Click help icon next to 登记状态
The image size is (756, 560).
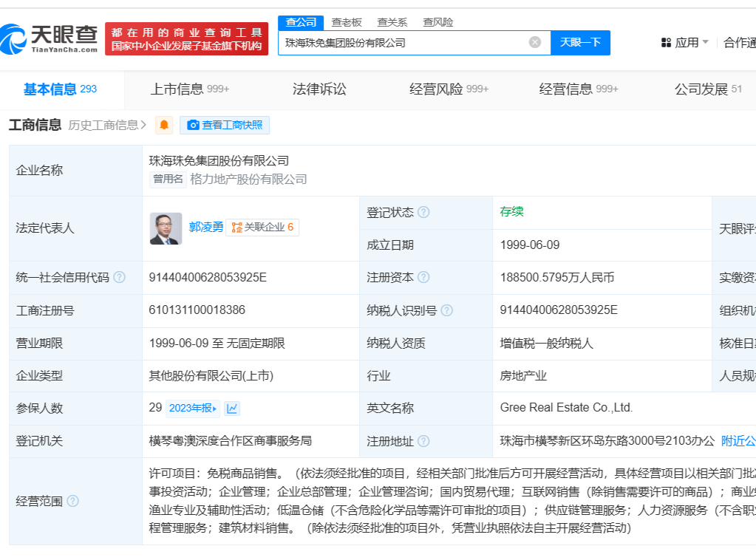423,212
